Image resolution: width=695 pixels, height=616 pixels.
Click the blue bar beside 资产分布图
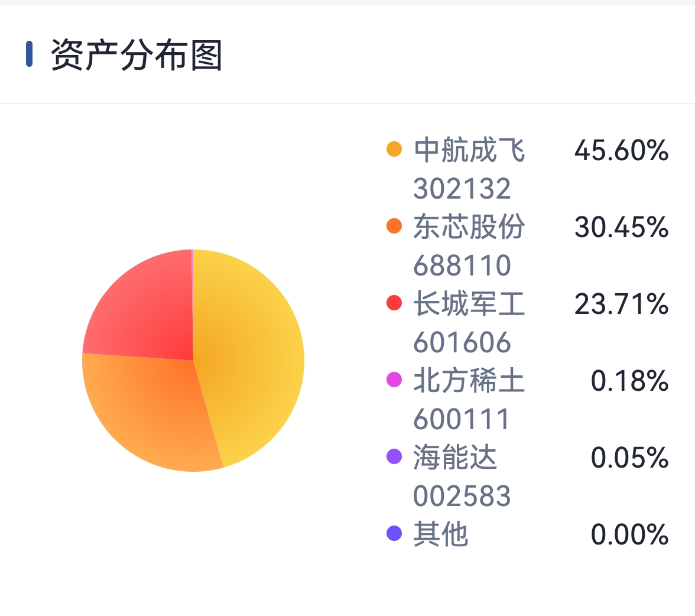[x=30, y=54]
